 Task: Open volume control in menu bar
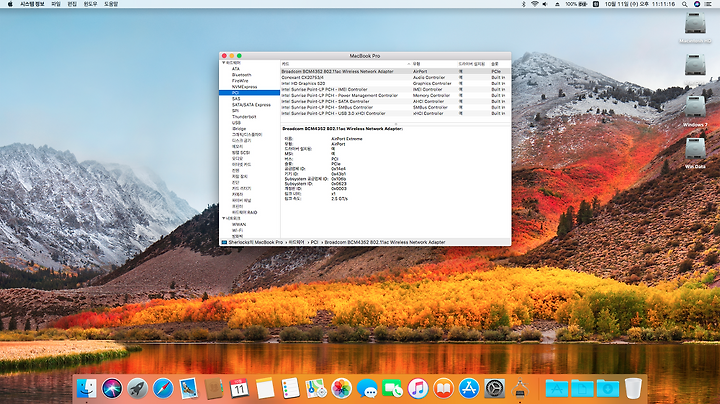(x=545, y=4)
